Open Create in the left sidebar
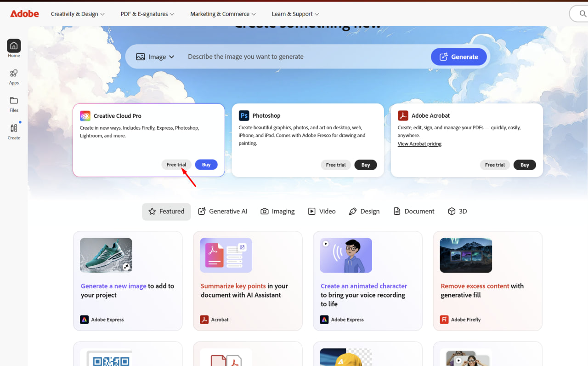The width and height of the screenshot is (588, 366). 14,132
